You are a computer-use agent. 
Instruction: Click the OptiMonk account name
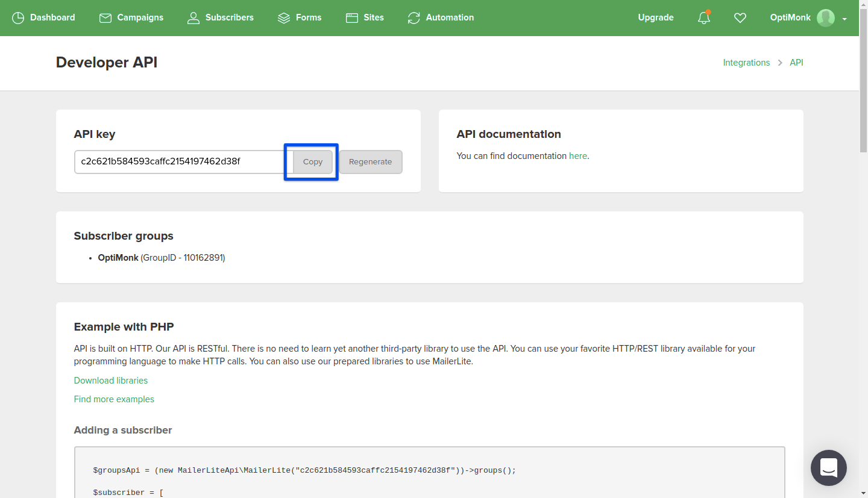click(x=790, y=17)
